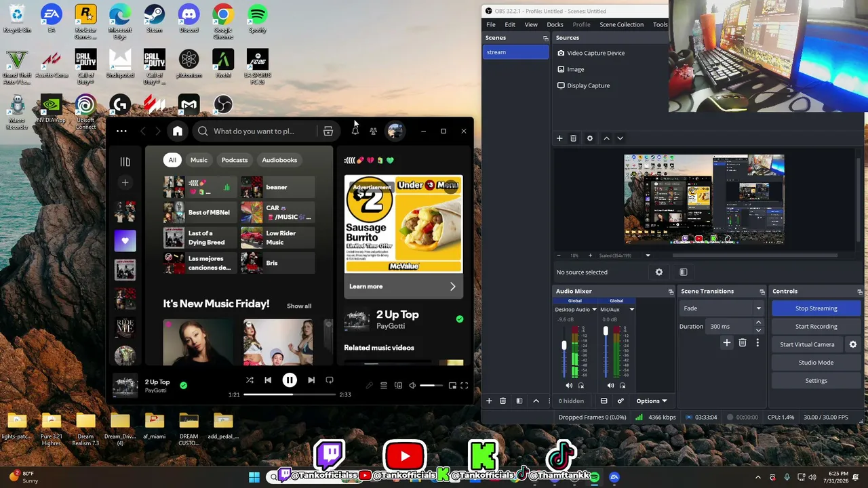Toggle 2 Up Top liked checkmark in player bar
868x488 pixels.
183,386
